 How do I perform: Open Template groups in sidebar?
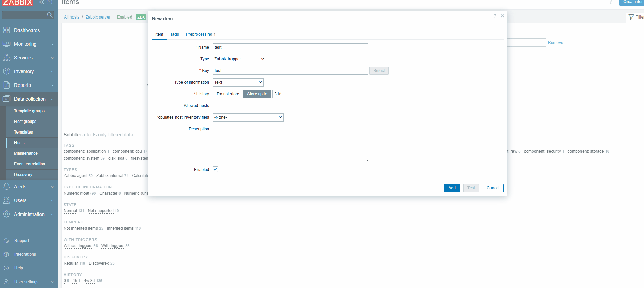[x=29, y=111]
